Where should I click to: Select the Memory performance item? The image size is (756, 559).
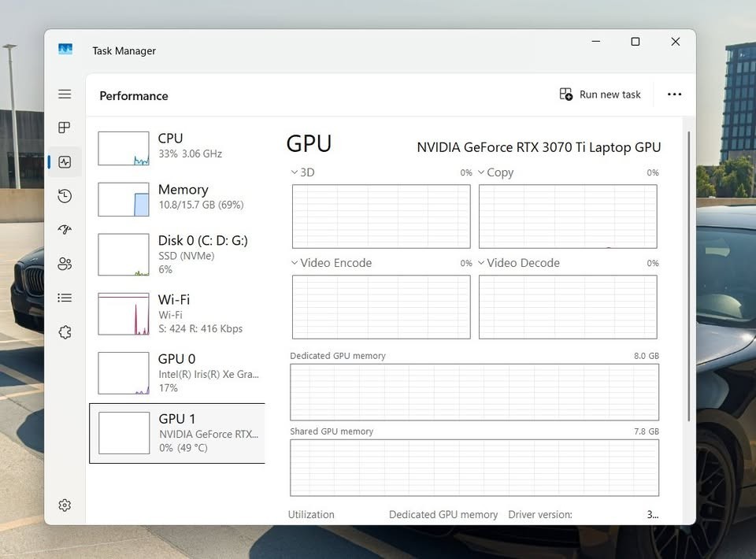tap(177, 198)
